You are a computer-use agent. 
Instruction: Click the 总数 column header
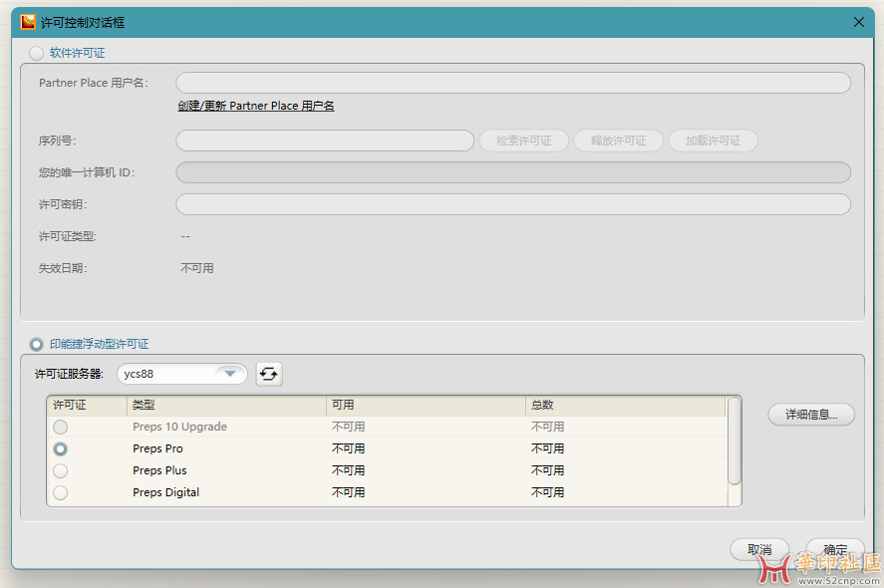point(625,406)
